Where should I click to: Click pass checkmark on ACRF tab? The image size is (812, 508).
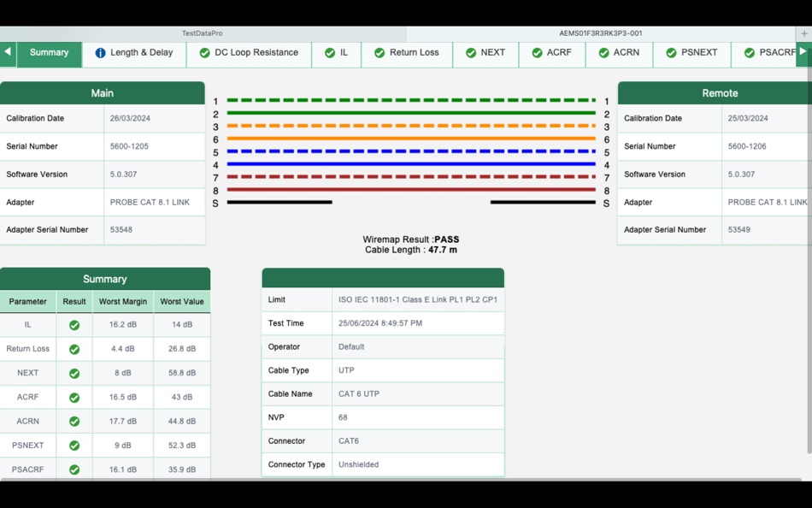pos(537,53)
